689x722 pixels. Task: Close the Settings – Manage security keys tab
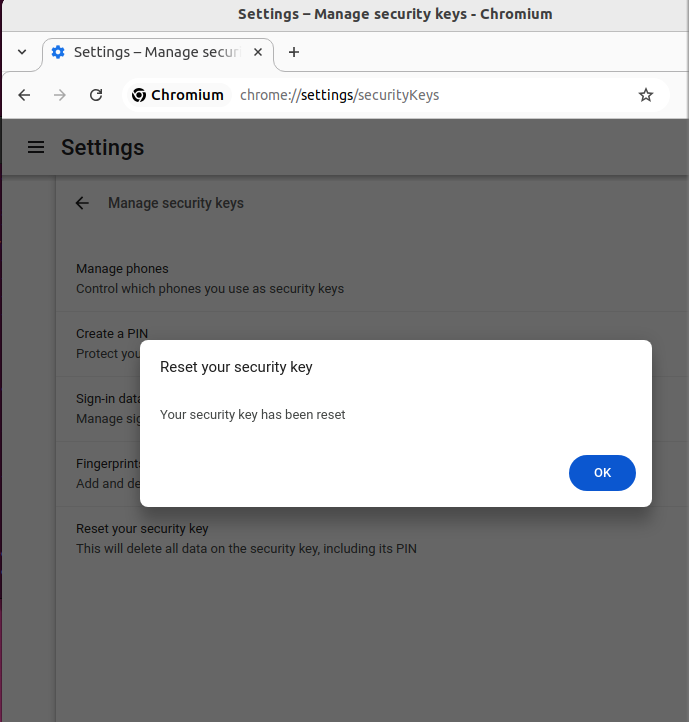click(258, 52)
